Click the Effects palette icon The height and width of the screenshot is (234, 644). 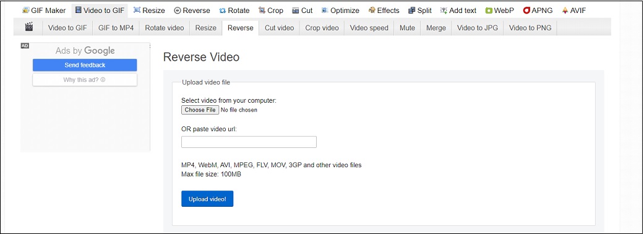point(372,11)
